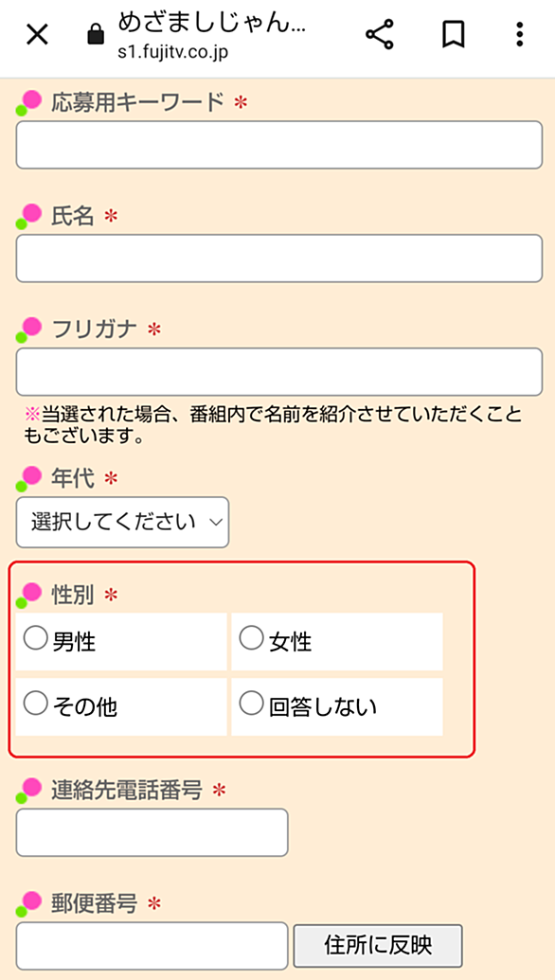The width and height of the screenshot is (555, 980).
Task: Click the 郵便番号 input box
Action: pos(152,946)
